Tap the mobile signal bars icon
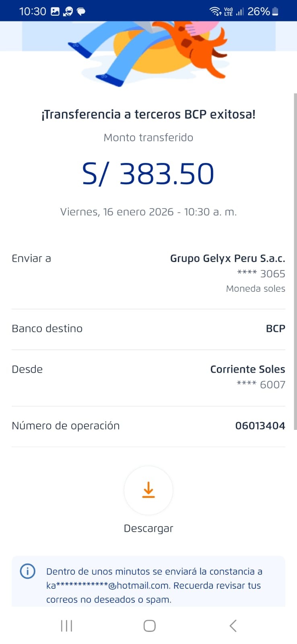Viewport: 297px width, 644px height. point(240,11)
